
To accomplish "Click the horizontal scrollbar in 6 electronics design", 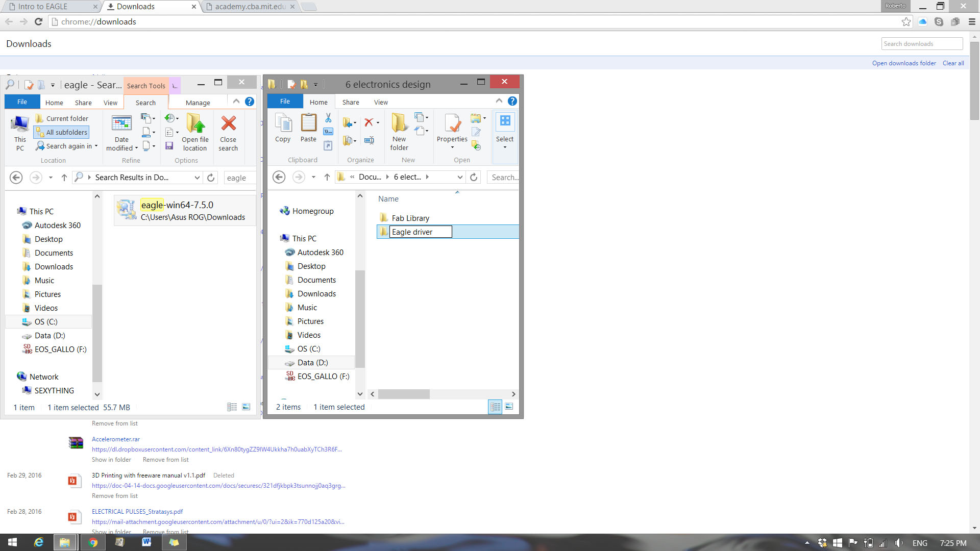I will click(404, 394).
